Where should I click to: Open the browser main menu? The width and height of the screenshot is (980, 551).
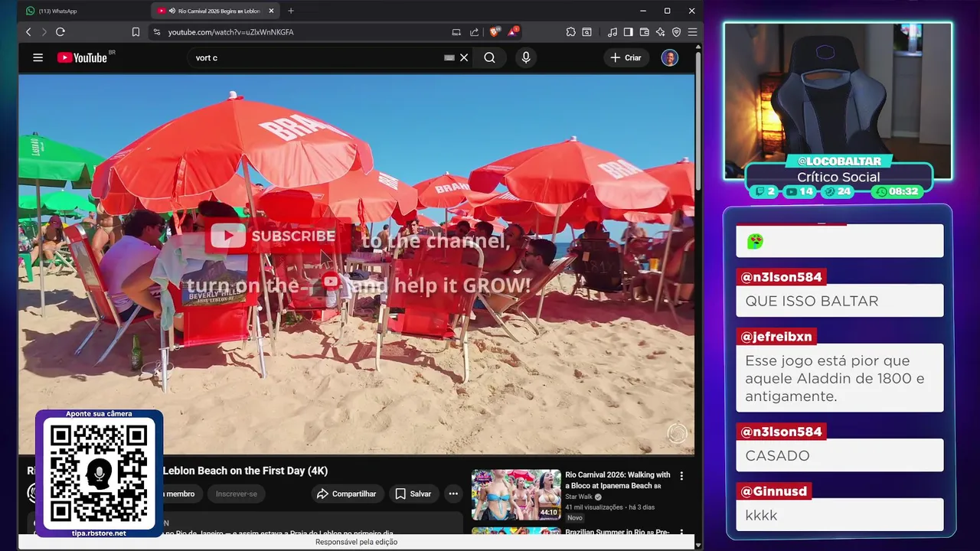(x=692, y=32)
